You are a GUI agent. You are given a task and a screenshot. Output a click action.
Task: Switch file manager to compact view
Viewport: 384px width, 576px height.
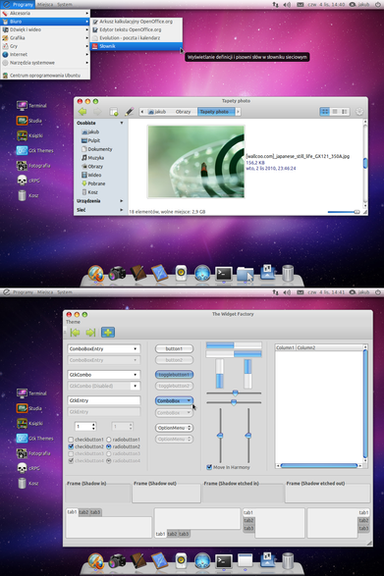344,111
